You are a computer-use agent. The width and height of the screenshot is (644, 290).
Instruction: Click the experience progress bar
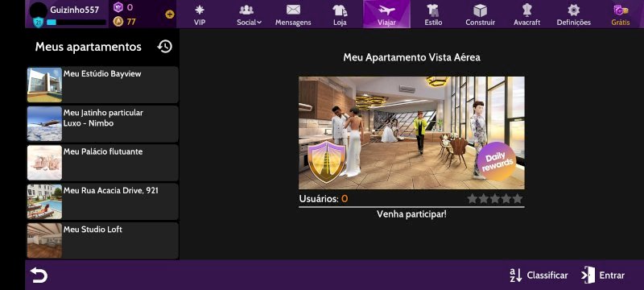click(x=76, y=23)
